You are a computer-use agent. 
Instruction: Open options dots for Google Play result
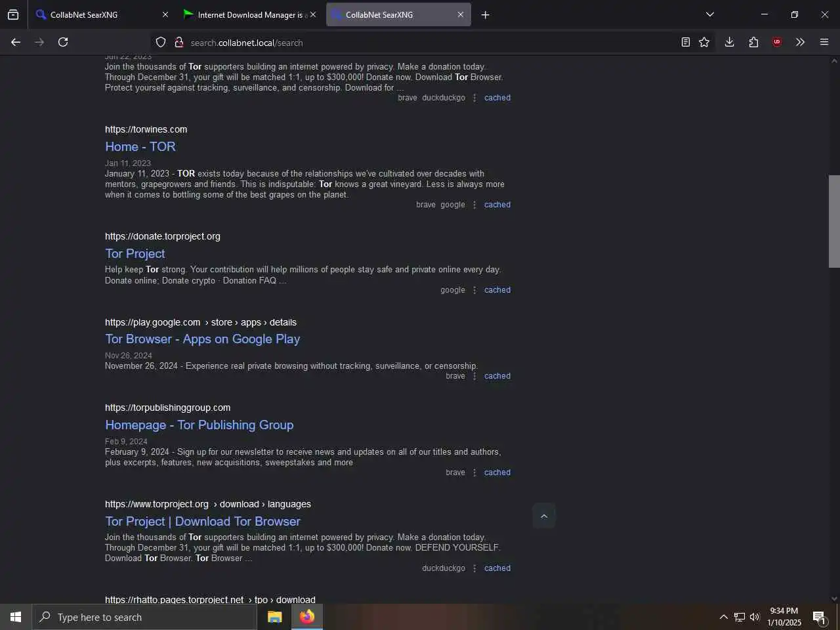click(x=474, y=376)
